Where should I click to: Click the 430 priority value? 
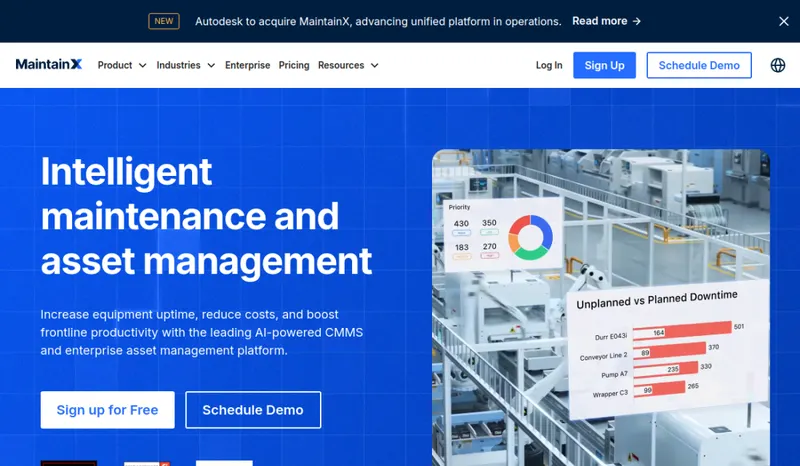[461, 224]
